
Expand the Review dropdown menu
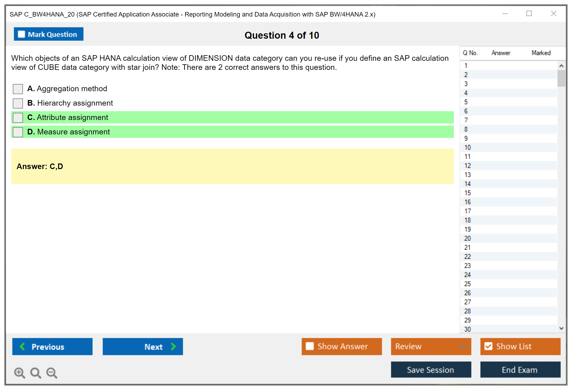(x=463, y=346)
